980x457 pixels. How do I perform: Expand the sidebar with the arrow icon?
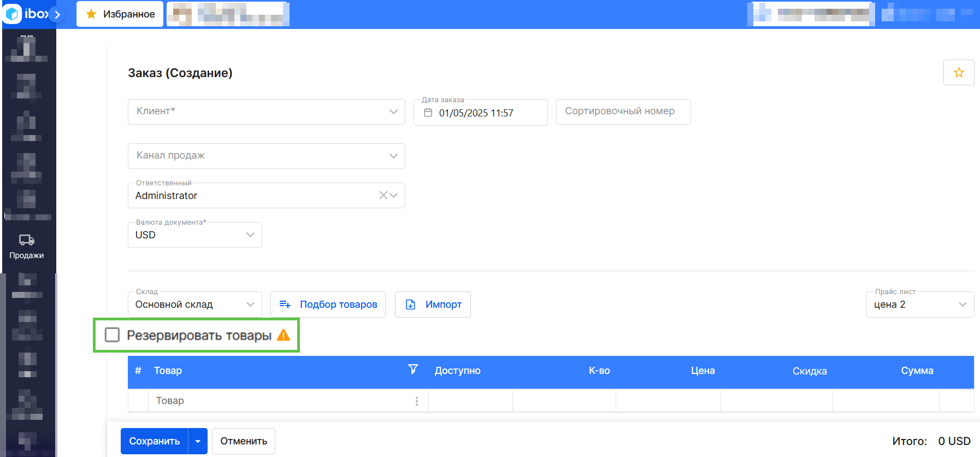57,15
